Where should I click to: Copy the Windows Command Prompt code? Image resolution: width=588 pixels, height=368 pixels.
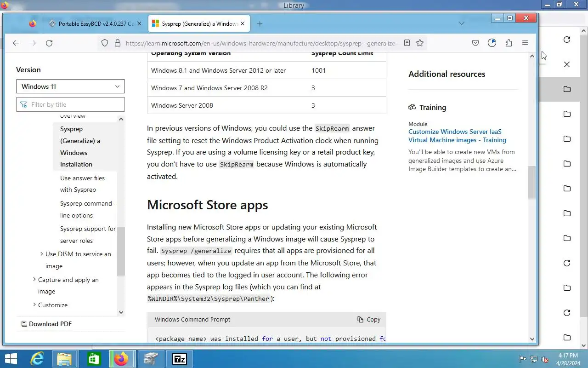(369, 319)
